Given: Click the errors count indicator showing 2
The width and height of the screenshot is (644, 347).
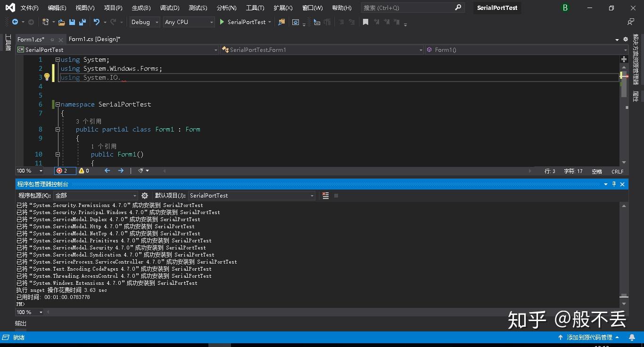Looking at the screenshot, I should (x=62, y=171).
